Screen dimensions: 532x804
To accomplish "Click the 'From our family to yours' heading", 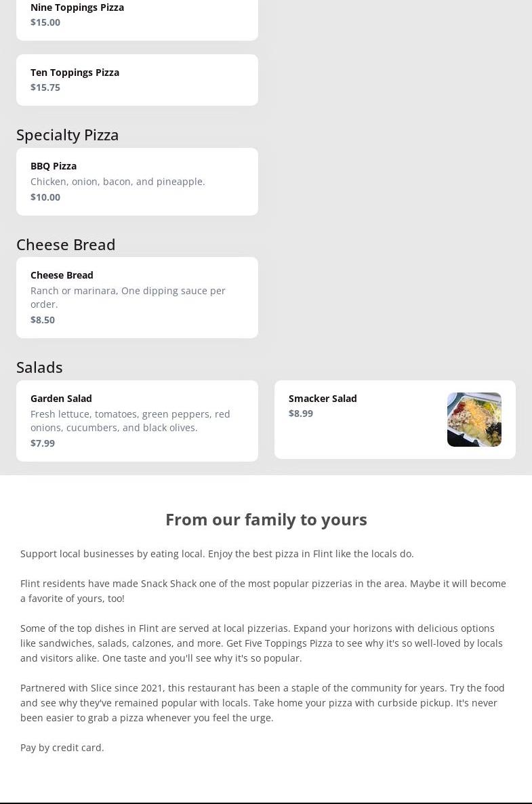I will tap(266, 519).
